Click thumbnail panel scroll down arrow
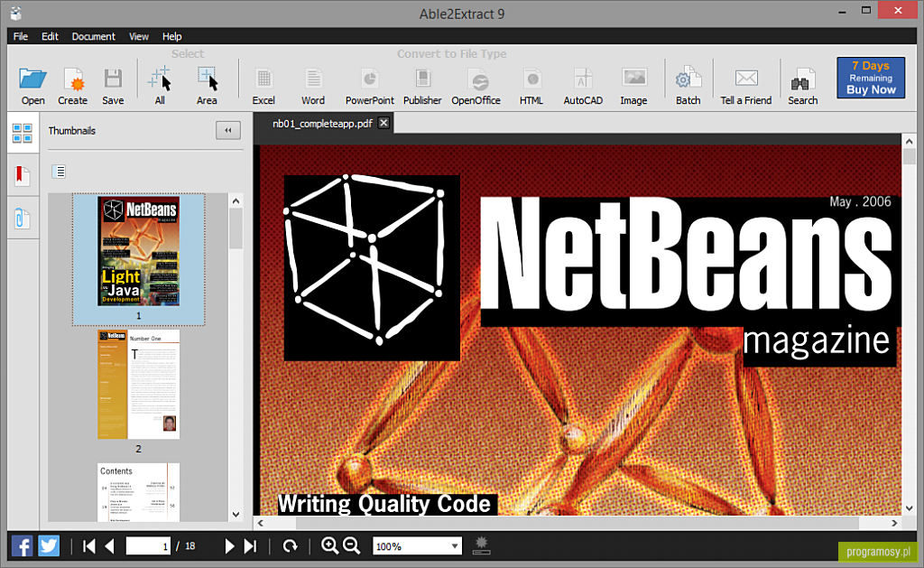Viewport: 924px width, 568px height. (x=236, y=515)
